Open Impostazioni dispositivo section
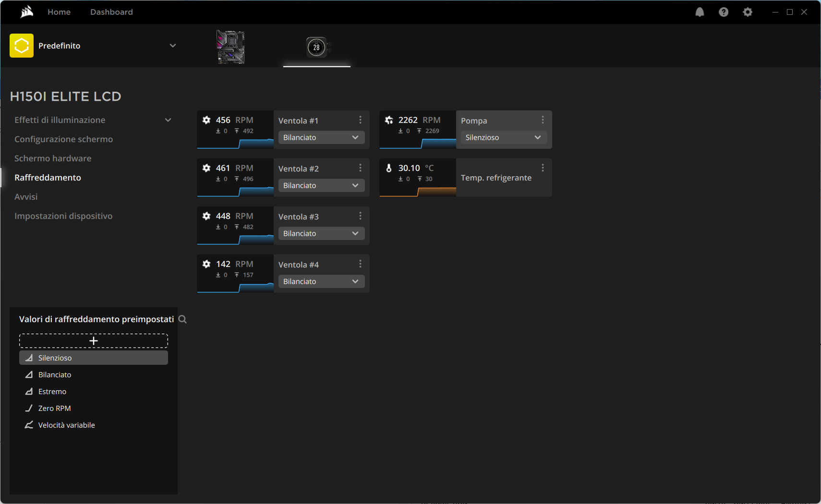821x504 pixels. [x=63, y=216]
